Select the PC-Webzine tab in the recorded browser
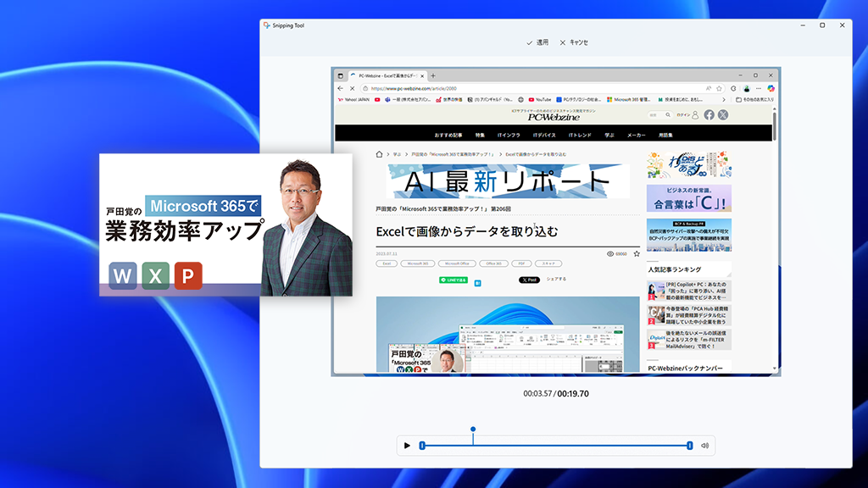The height and width of the screenshot is (488, 868). (x=386, y=75)
